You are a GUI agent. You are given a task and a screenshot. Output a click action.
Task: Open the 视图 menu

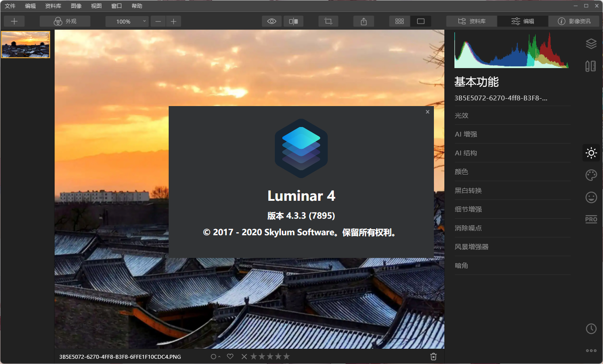(x=96, y=6)
